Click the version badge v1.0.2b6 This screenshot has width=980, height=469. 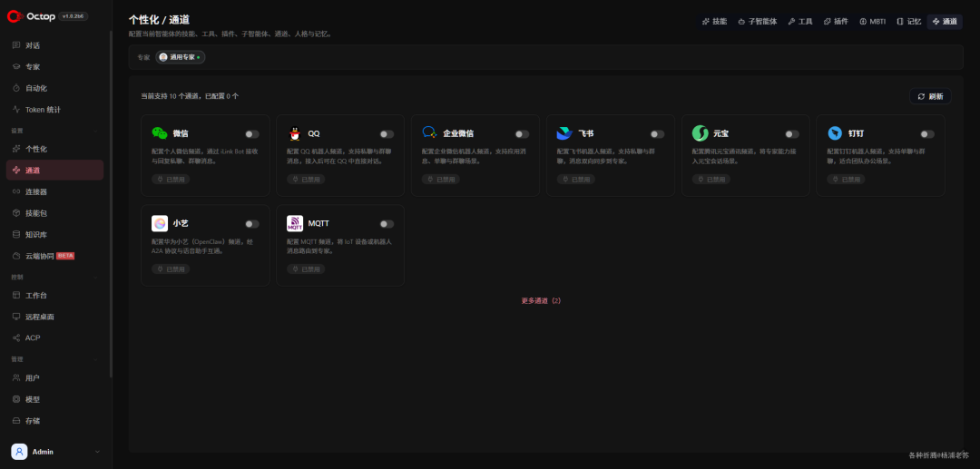point(73,17)
